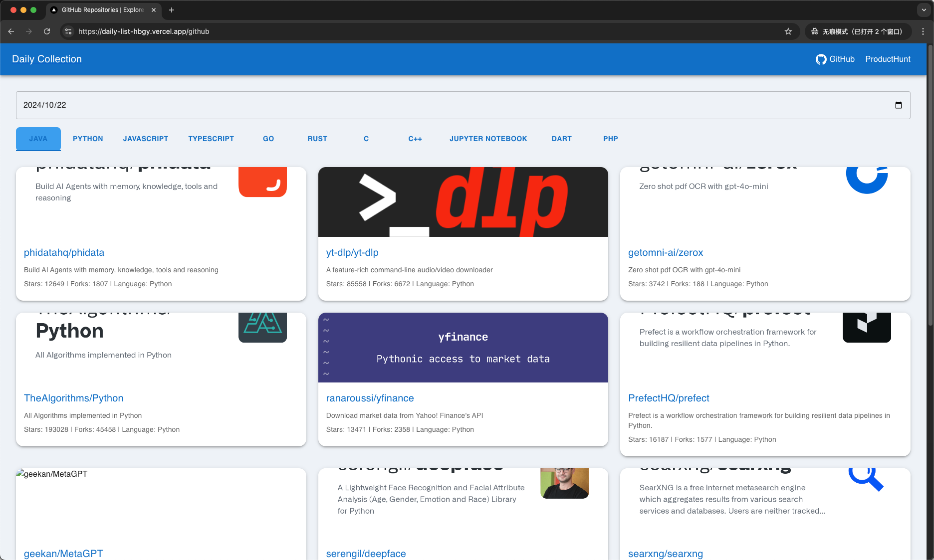Click the zerox blue logo image
This screenshot has width=934, height=560.
(867, 181)
